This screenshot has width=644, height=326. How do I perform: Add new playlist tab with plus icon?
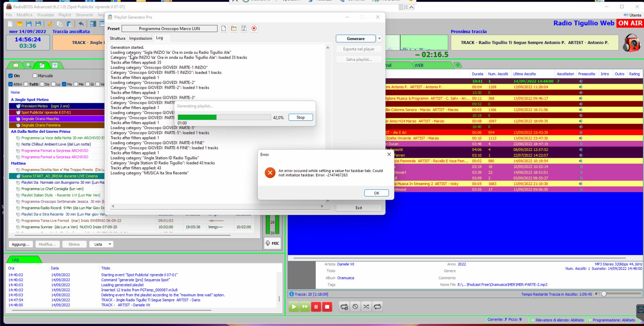(458, 65)
